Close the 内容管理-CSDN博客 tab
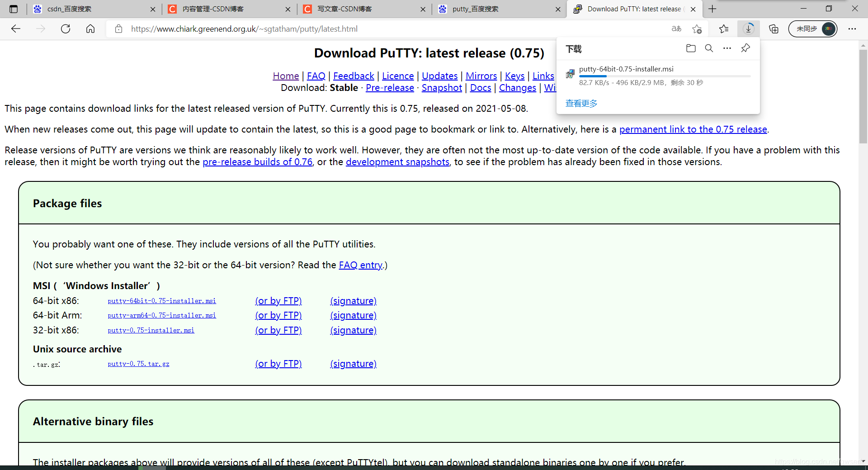 point(288,9)
